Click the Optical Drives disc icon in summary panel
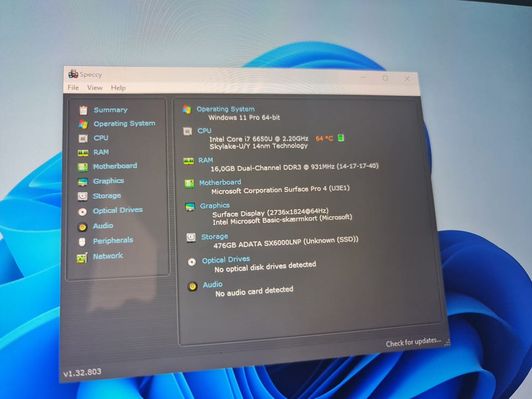The image size is (532, 399). tap(192, 262)
